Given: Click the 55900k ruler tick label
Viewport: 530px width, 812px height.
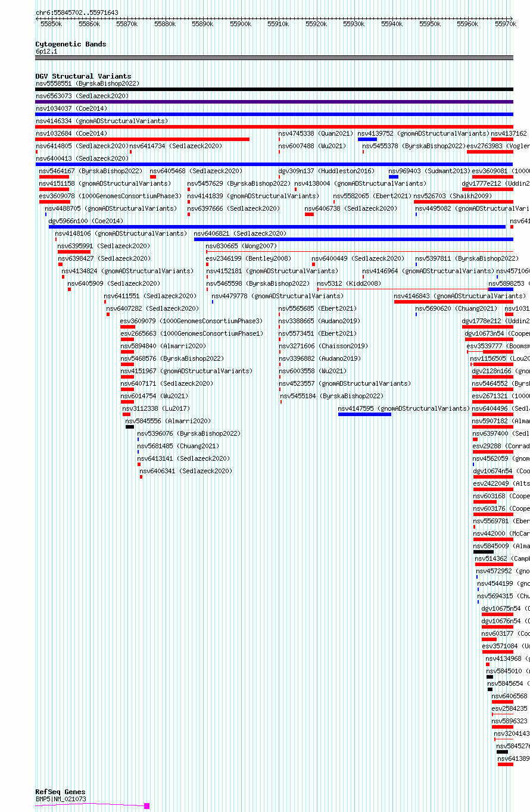Looking at the screenshot, I should pos(241,24).
